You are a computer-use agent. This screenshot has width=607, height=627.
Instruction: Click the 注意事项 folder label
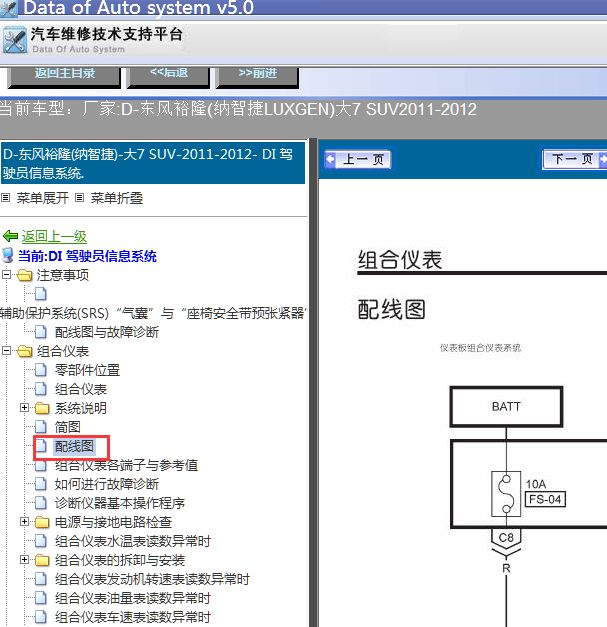(63, 275)
